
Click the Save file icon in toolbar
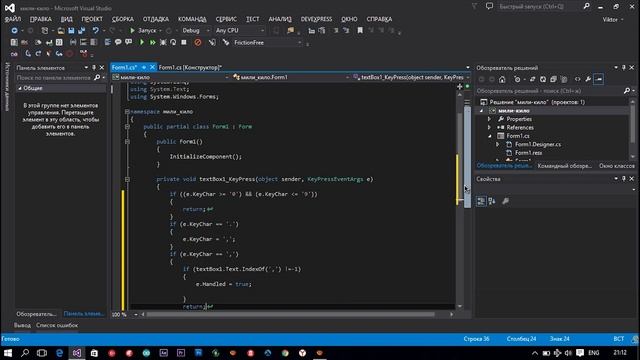[x=71, y=31]
